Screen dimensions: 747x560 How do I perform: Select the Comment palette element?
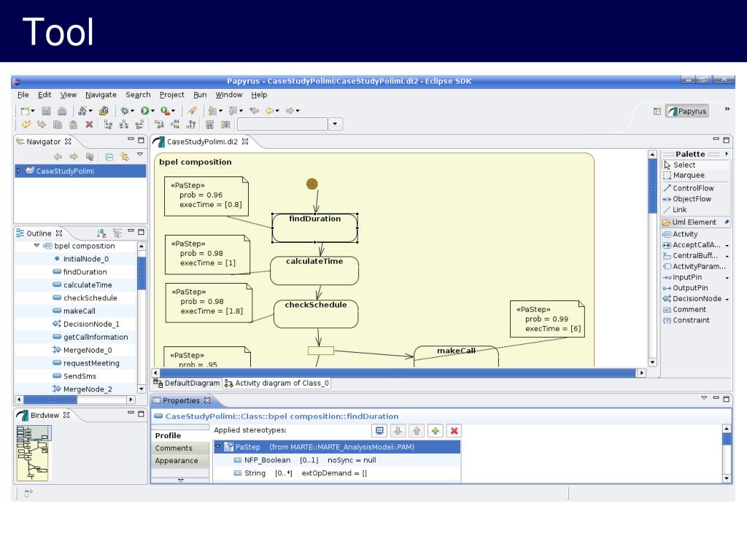[684, 309]
